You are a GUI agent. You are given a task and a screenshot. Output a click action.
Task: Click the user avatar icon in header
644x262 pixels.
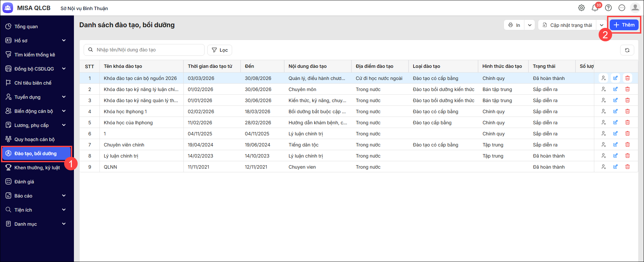pos(635,8)
